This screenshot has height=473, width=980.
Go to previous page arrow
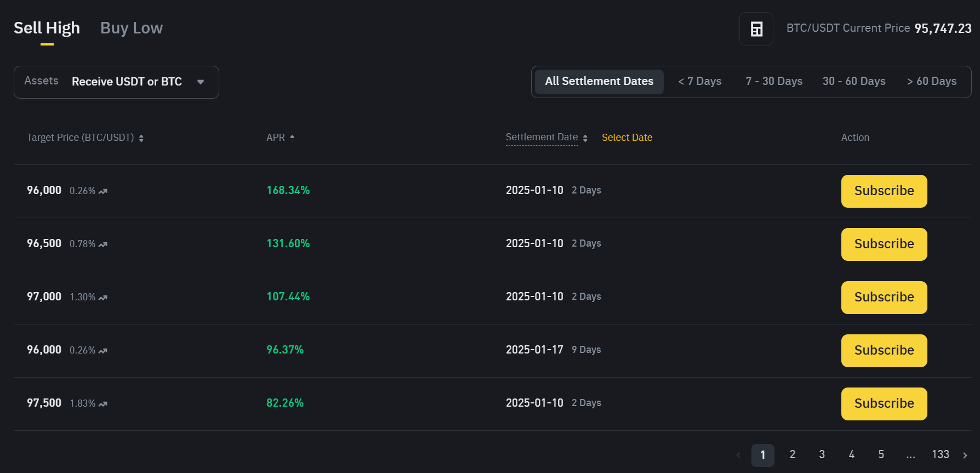(738, 455)
